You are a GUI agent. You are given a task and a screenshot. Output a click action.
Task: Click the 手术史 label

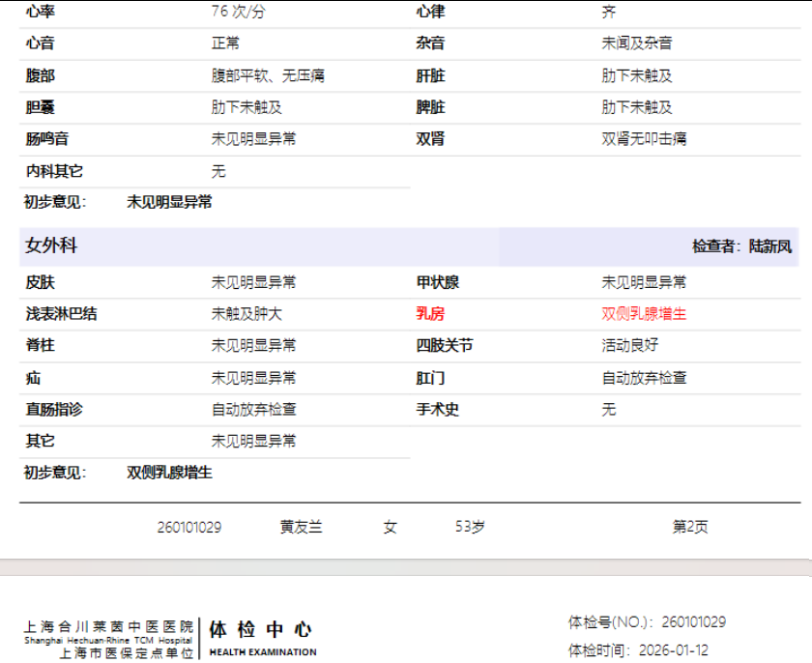[438, 409]
